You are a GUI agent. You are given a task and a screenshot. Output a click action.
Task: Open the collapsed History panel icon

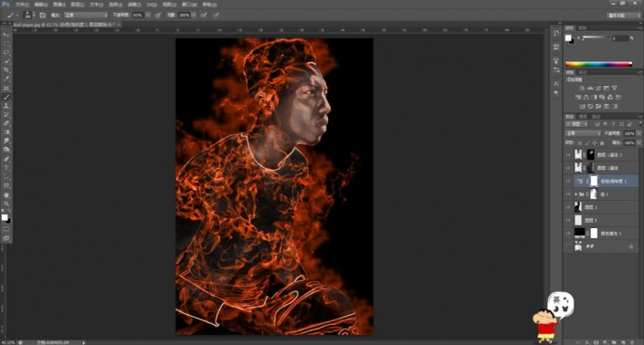tap(556, 33)
